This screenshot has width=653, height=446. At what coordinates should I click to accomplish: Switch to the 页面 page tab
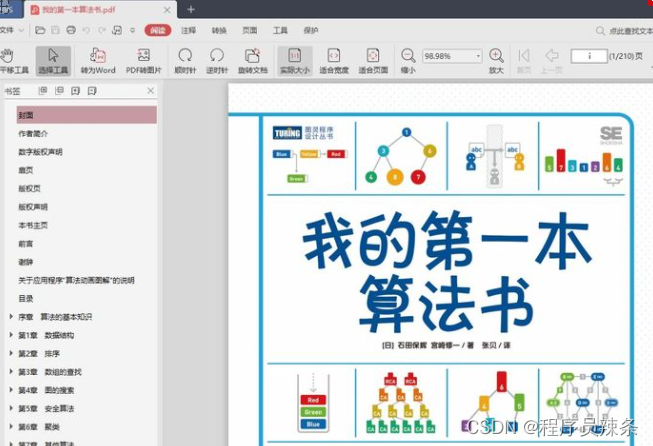249,30
